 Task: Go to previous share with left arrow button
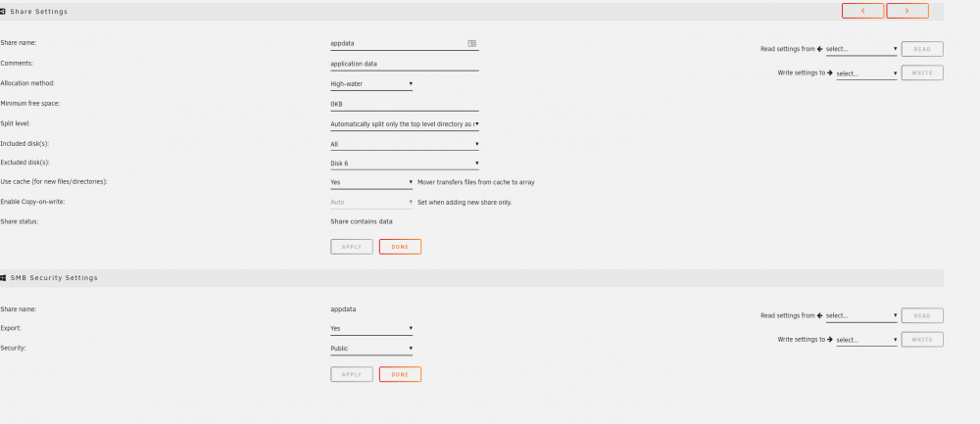[862, 11]
